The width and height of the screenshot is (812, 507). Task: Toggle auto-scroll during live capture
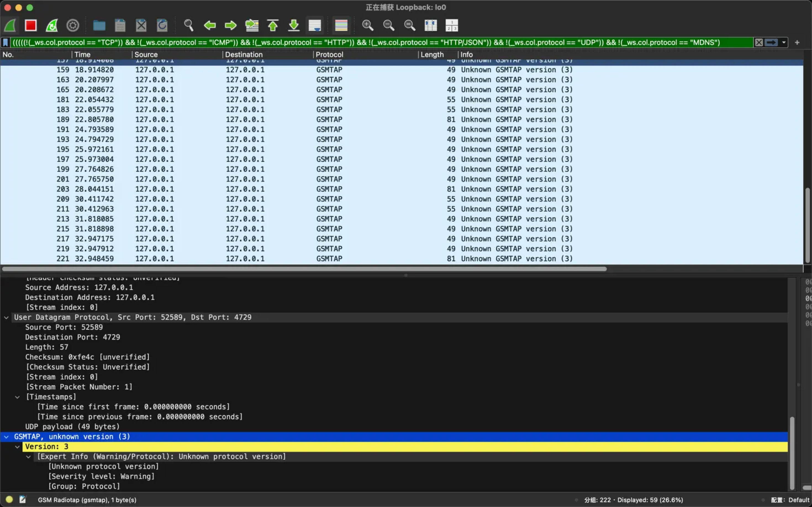[315, 25]
